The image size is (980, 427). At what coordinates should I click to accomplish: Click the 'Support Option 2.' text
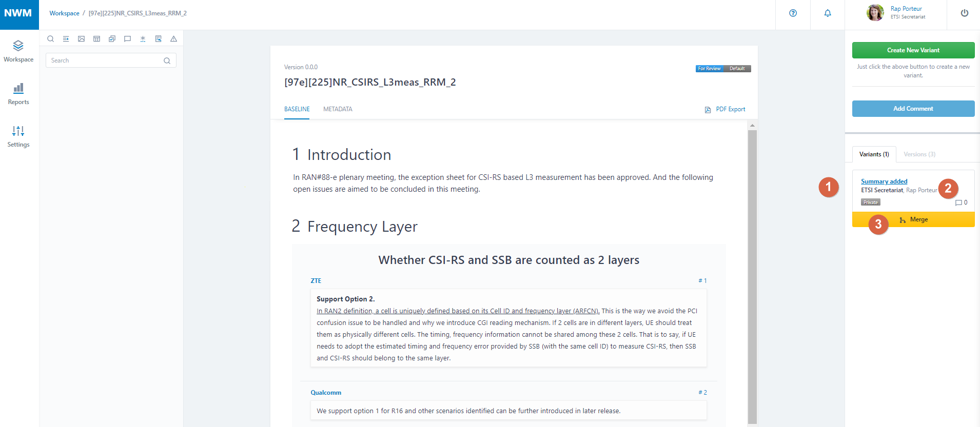(346, 299)
